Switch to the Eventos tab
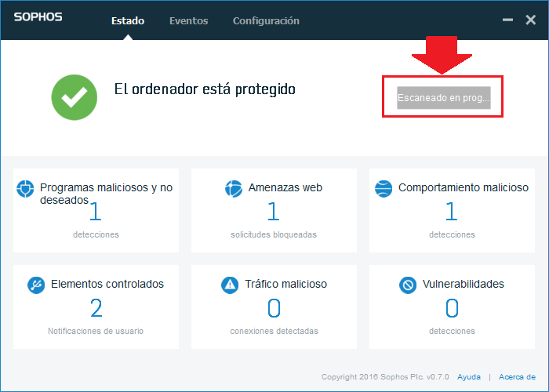 pos(188,21)
